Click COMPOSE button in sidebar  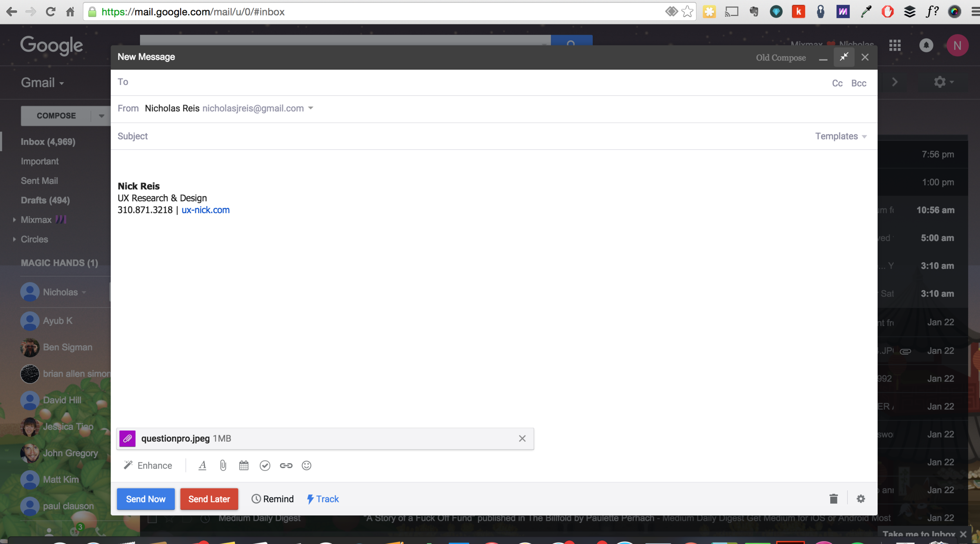(x=56, y=116)
